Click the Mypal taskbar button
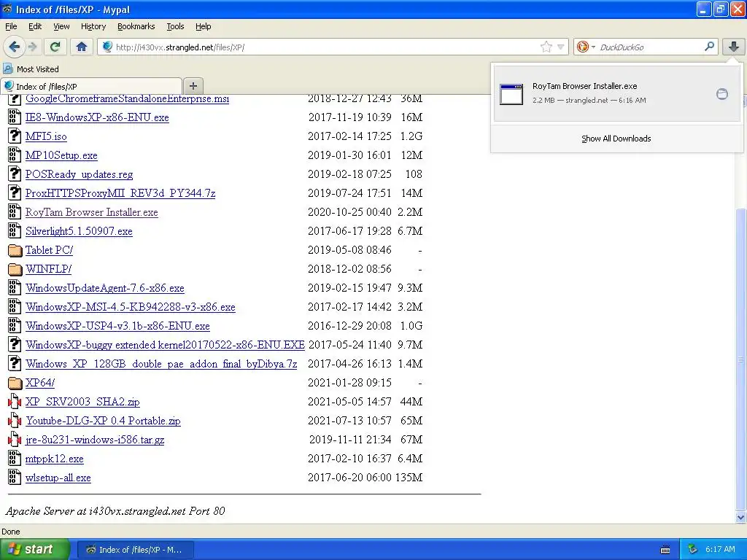This screenshot has width=747, height=560. point(135,550)
